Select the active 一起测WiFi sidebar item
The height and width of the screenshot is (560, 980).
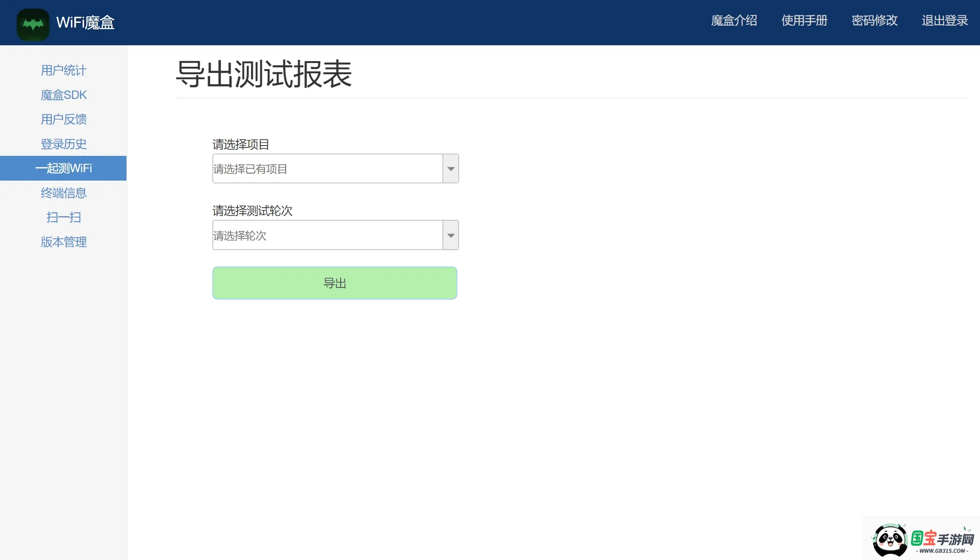click(63, 168)
